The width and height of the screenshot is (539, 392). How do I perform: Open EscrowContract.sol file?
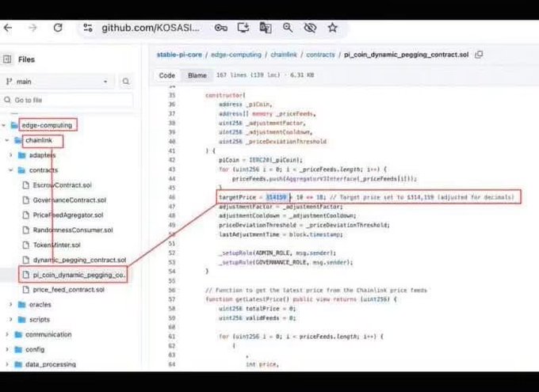point(62,185)
